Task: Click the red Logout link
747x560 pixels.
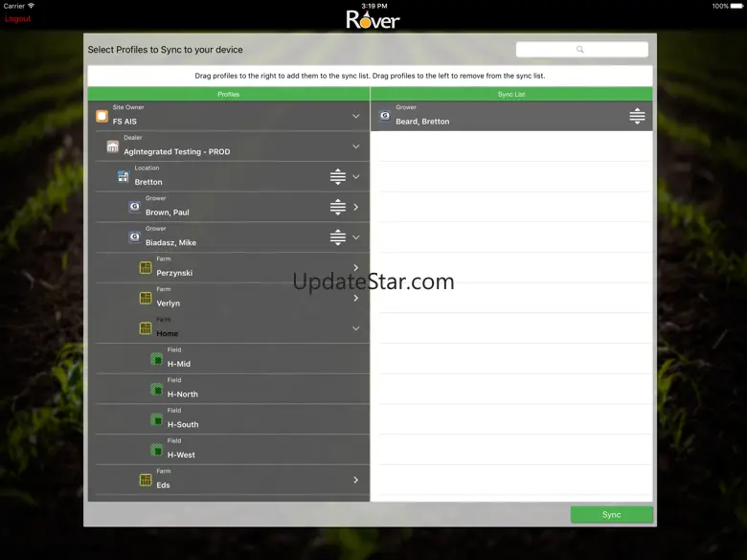Action: coord(17,18)
